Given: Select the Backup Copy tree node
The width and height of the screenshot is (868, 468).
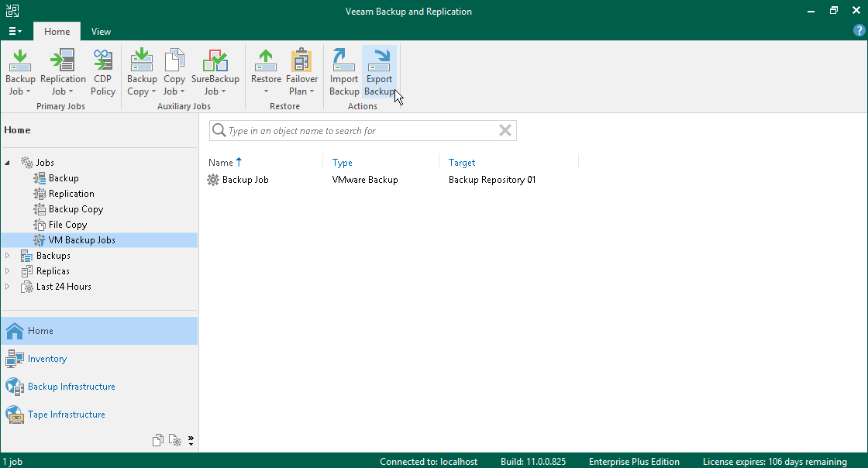Looking at the screenshot, I should (76, 209).
